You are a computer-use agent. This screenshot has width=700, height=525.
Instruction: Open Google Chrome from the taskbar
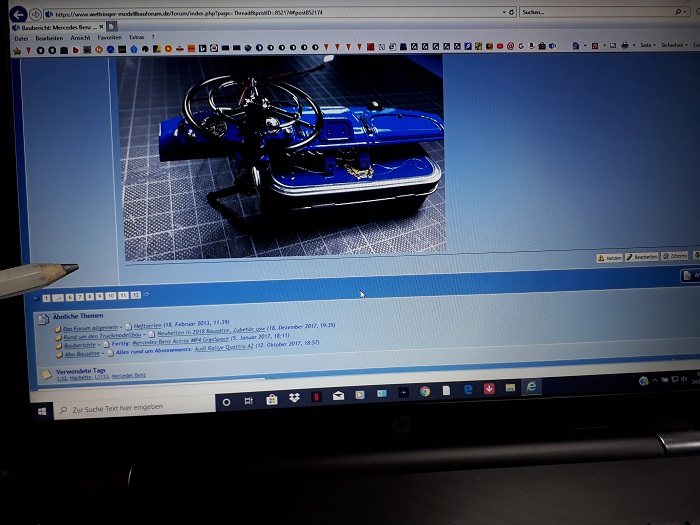tap(424, 391)
